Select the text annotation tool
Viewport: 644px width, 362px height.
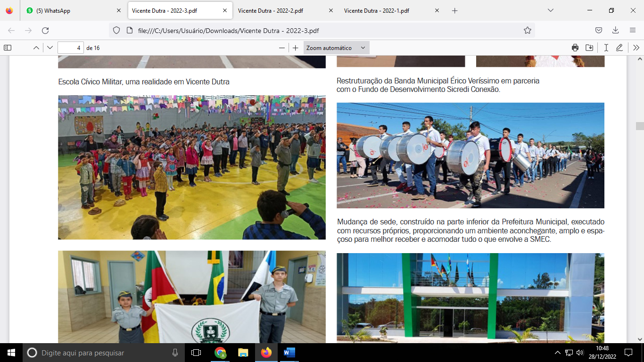(606, 48)
